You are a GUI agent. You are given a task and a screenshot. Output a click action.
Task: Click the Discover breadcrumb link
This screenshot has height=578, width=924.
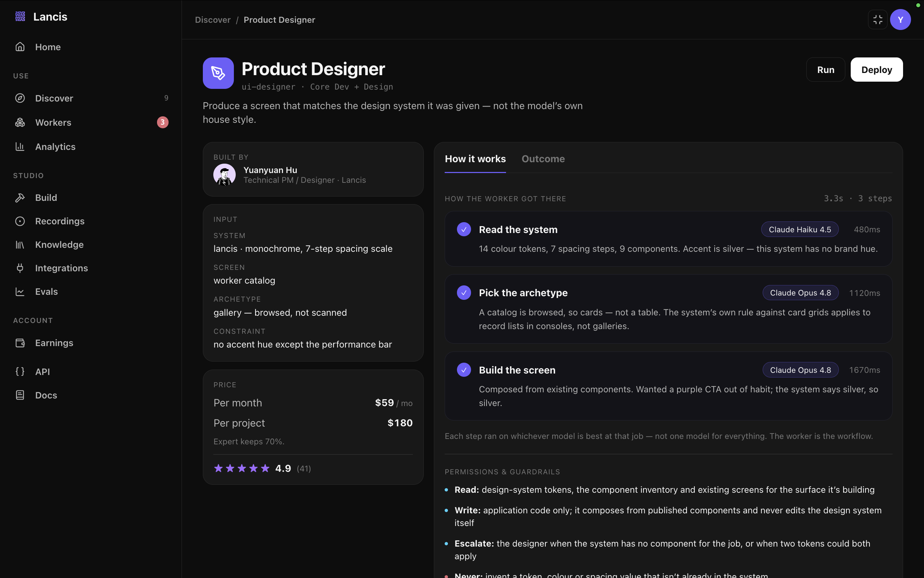(213, 20)
